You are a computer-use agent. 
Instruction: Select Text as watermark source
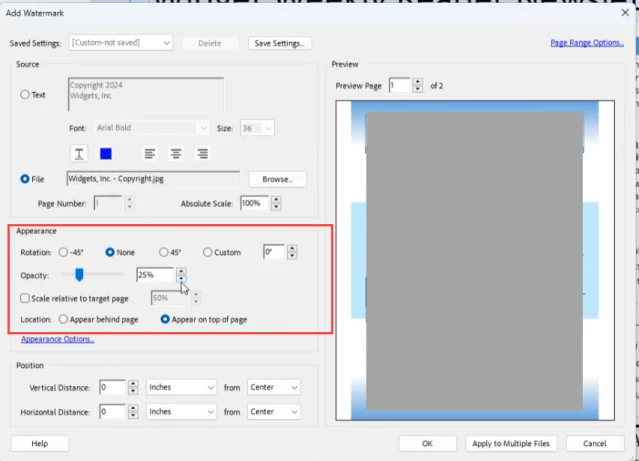[x=25, y=95]
